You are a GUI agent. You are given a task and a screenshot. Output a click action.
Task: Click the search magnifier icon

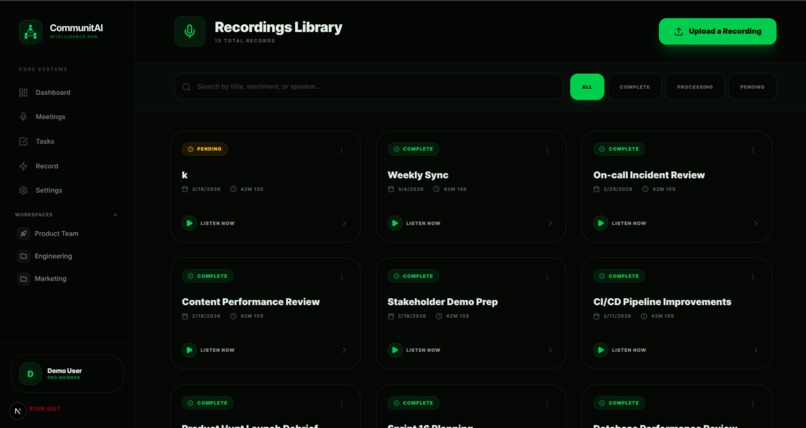tap(186, 87)
